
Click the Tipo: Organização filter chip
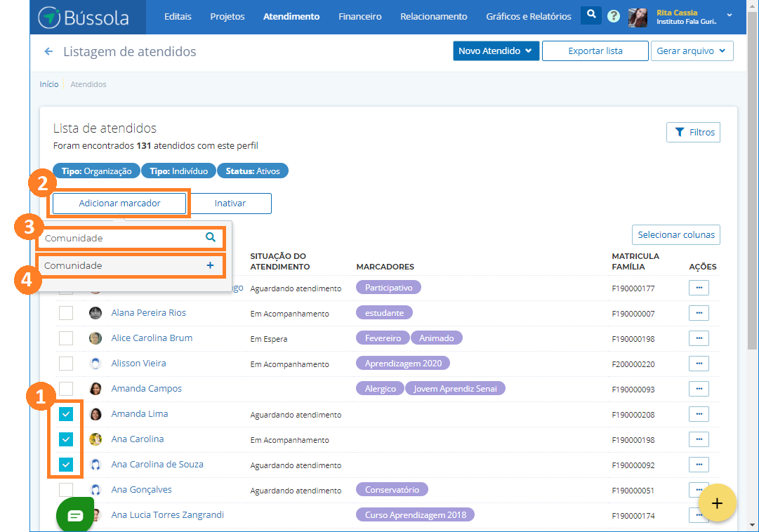[96, 171]
